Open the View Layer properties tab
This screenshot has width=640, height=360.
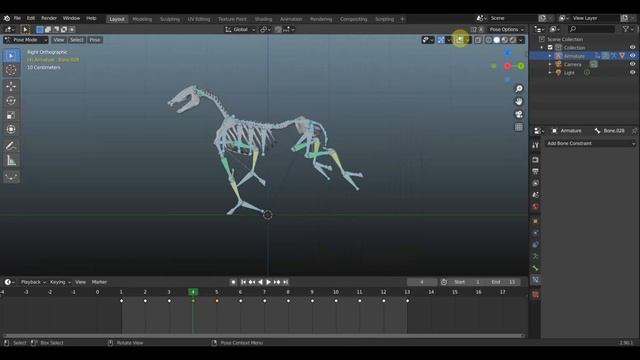[536, 183]
